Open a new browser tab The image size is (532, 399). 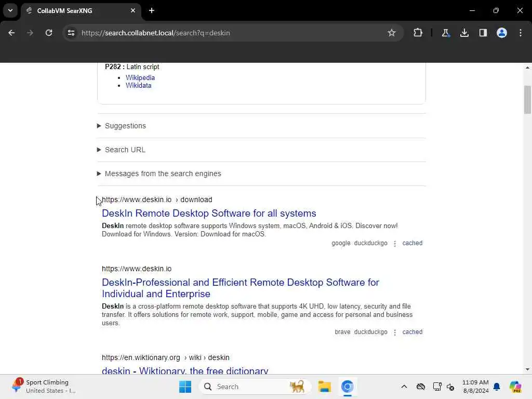(152, 10)
